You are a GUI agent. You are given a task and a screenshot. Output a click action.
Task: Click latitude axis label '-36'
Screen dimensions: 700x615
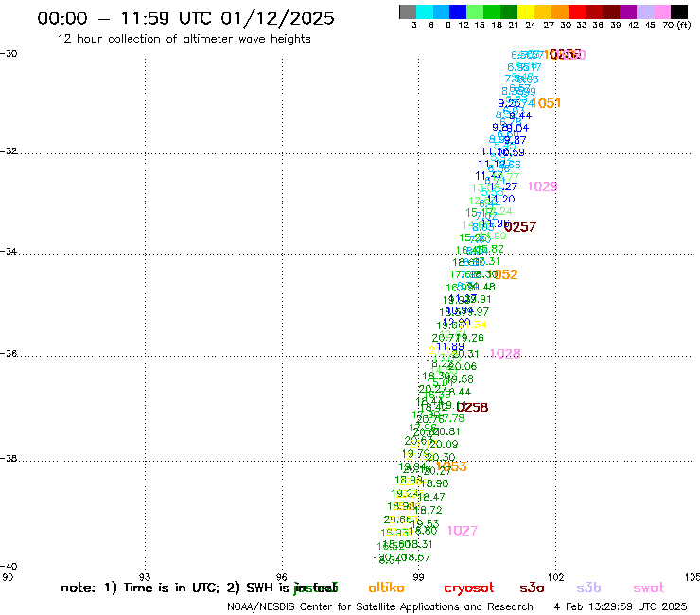[9, 354]
